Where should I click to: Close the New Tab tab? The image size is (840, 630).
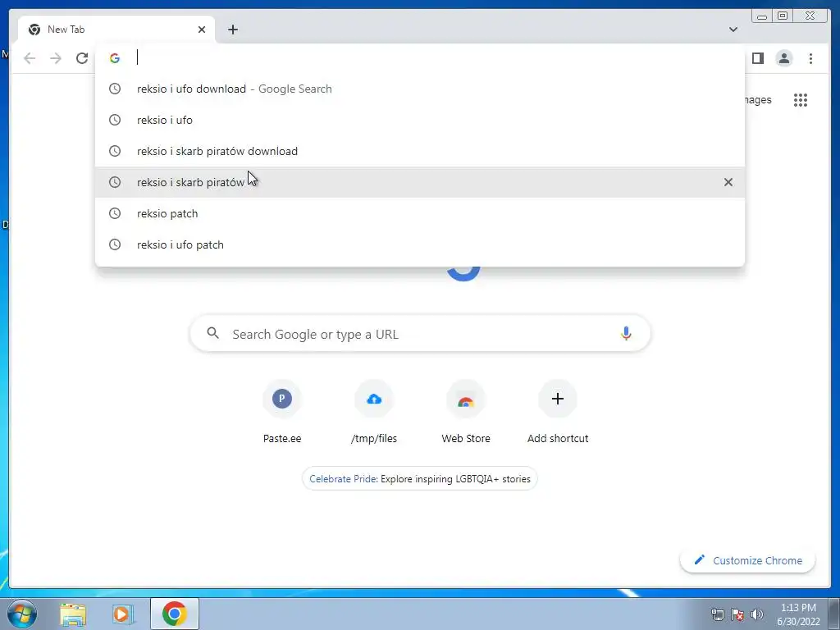click(x=202, y=30)
